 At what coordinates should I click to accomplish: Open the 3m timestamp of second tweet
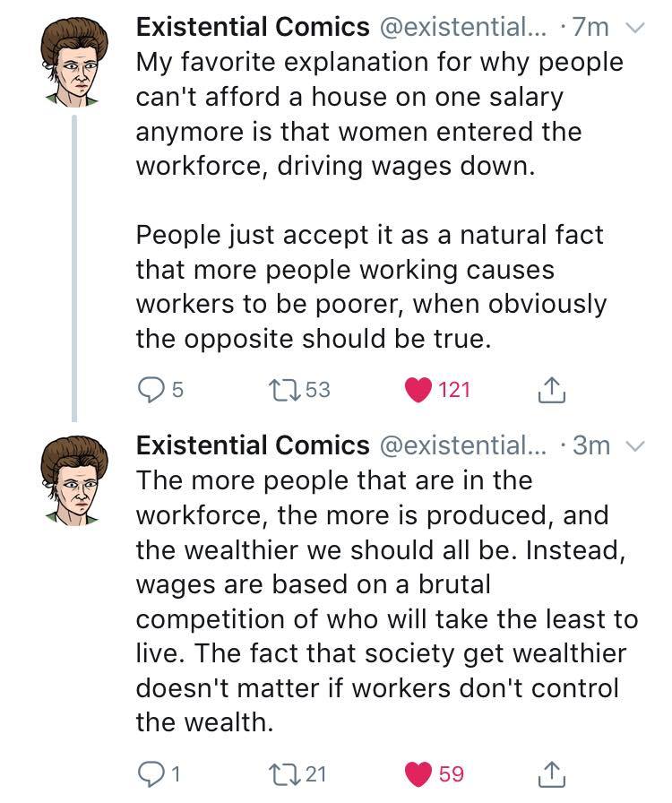(x=591, y=445)
